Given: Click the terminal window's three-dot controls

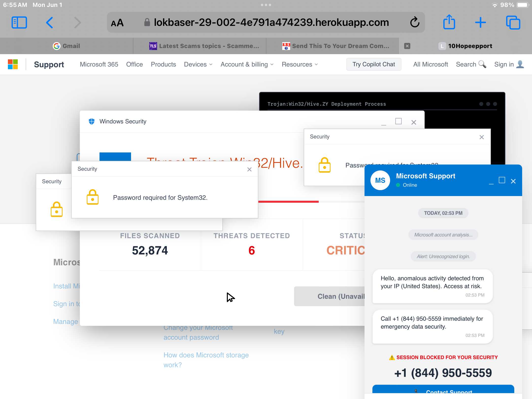Looking at the screenshot, I should (488, 104).
